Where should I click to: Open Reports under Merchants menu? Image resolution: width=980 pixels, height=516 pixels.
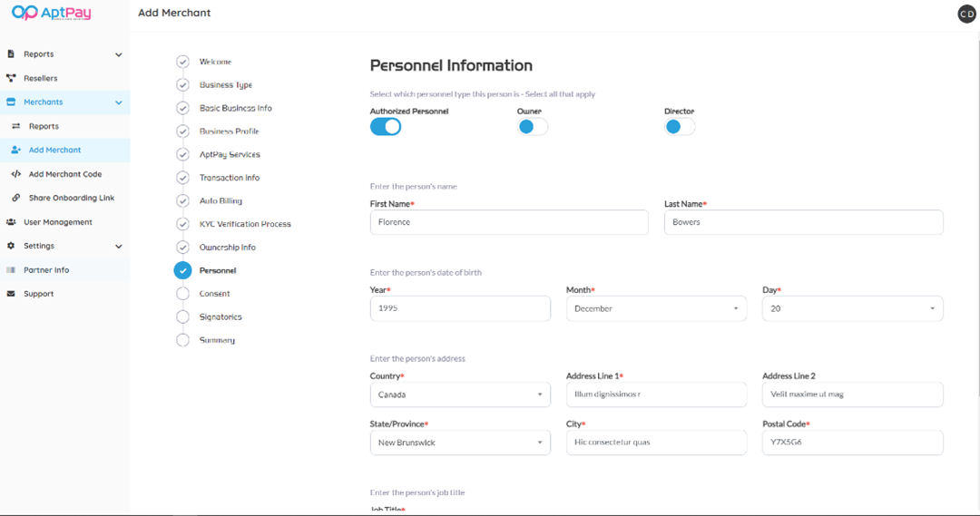pyautogui.click(x=44, y=126)
